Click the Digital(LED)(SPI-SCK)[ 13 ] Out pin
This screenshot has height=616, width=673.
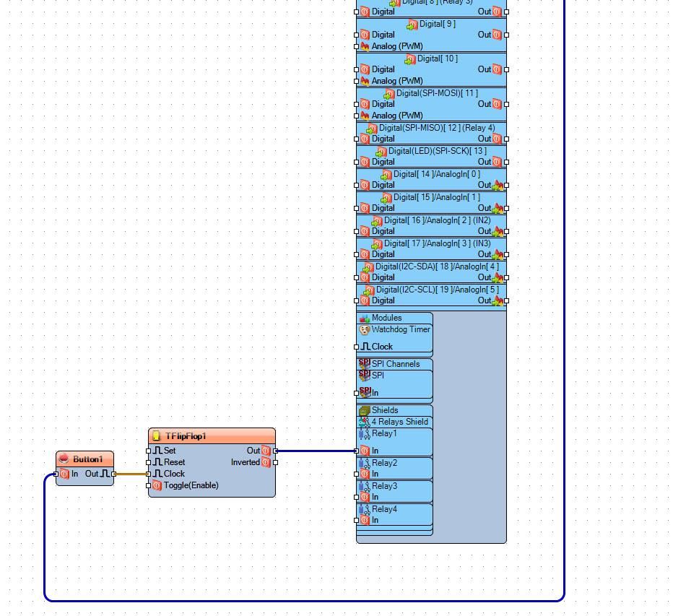point(506,162)
